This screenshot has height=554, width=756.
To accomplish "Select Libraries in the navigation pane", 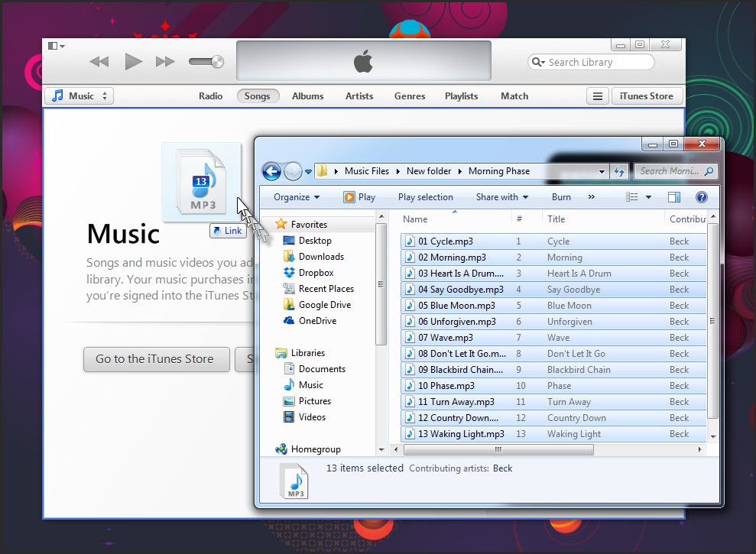I will tap(307, 353).
